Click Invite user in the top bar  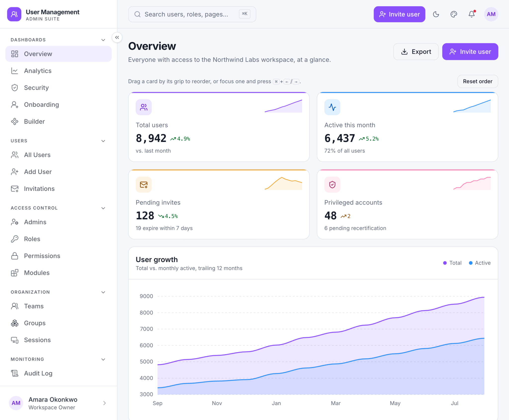coord(399,14)
